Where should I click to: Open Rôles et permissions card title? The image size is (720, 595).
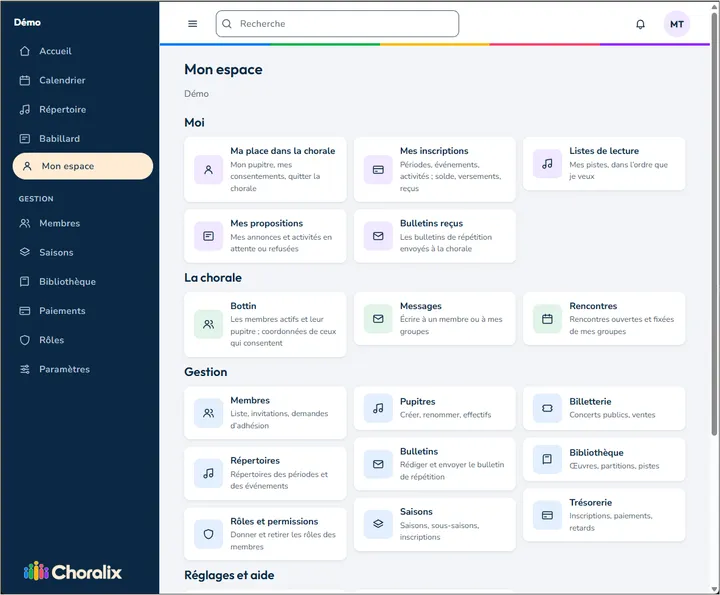click(x=274, y=521)
